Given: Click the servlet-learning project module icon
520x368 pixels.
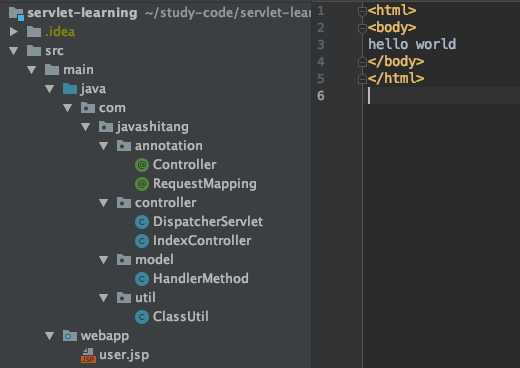Looking at the screenshot, I should (16, 13).
